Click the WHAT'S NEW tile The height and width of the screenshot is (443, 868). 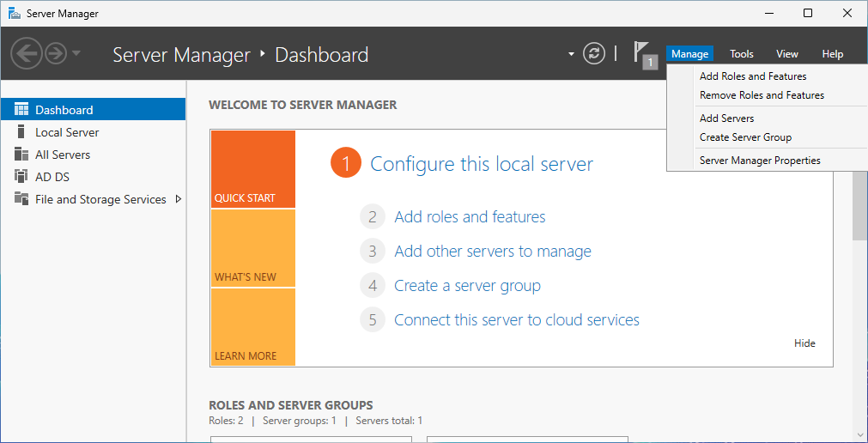coord(253,248)
